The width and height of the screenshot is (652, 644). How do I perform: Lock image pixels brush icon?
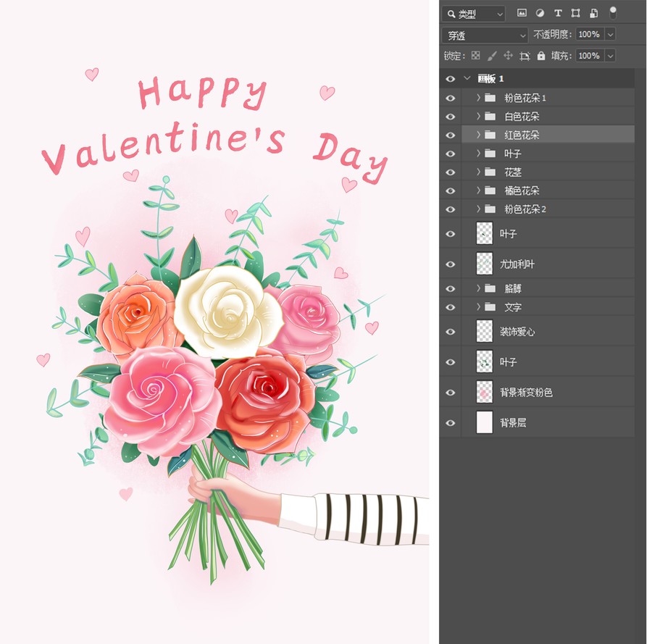tap(492, 56)
